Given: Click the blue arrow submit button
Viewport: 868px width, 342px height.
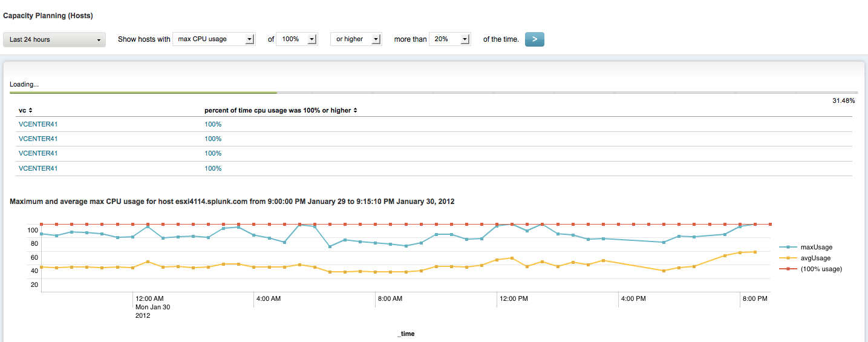Looking at the screenshot, I should pos(535,39).
